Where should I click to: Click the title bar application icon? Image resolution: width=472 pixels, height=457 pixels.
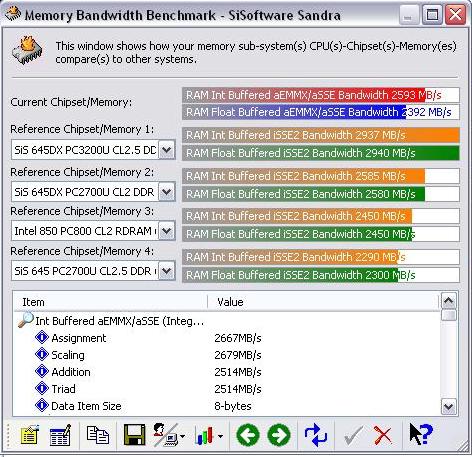[13, 14]
